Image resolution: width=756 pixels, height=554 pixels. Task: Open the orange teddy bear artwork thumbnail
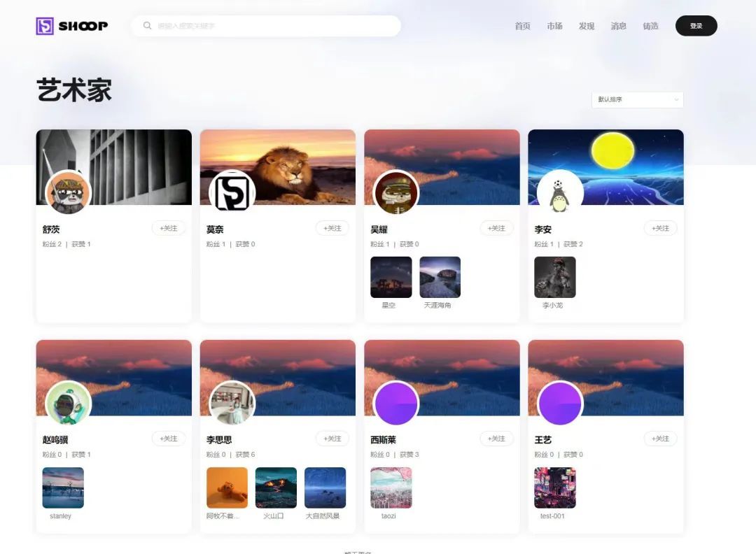pyautogui.click(x=227, y=488)
